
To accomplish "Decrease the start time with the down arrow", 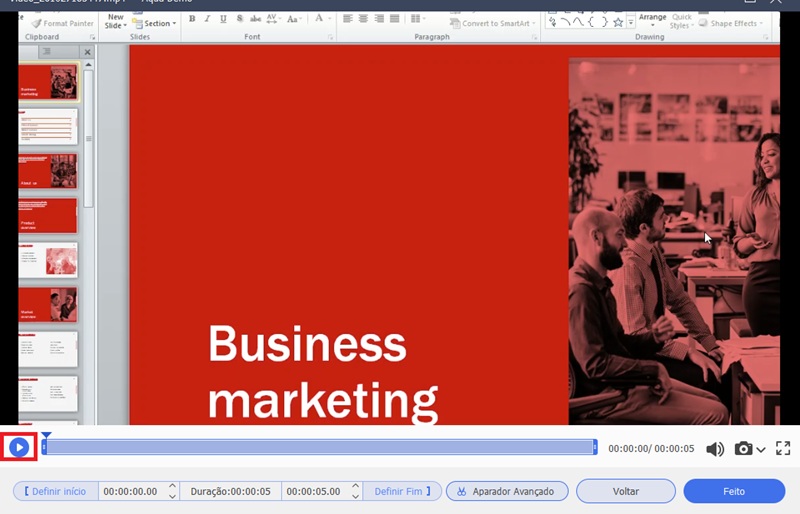I will click(172, 496).
